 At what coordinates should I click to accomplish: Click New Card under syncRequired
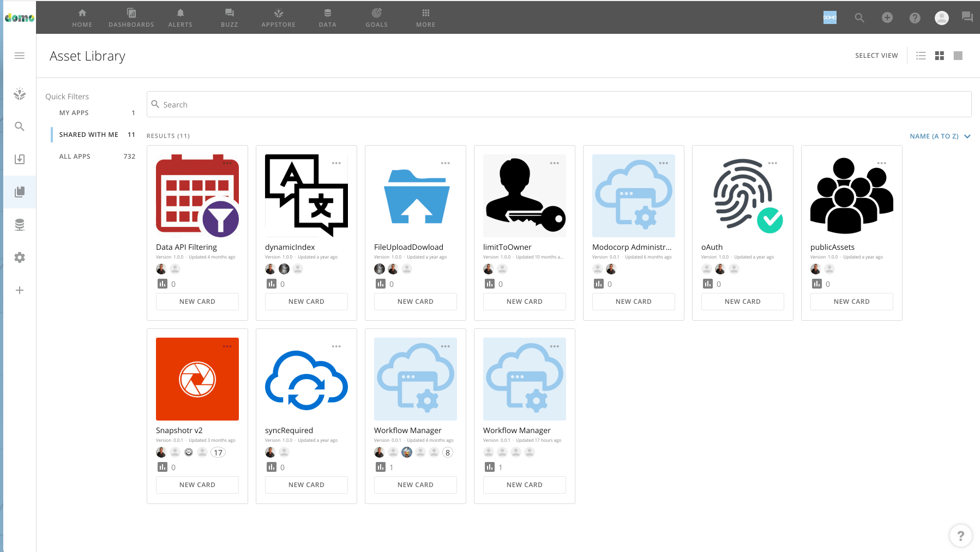(x=306, y=485)
